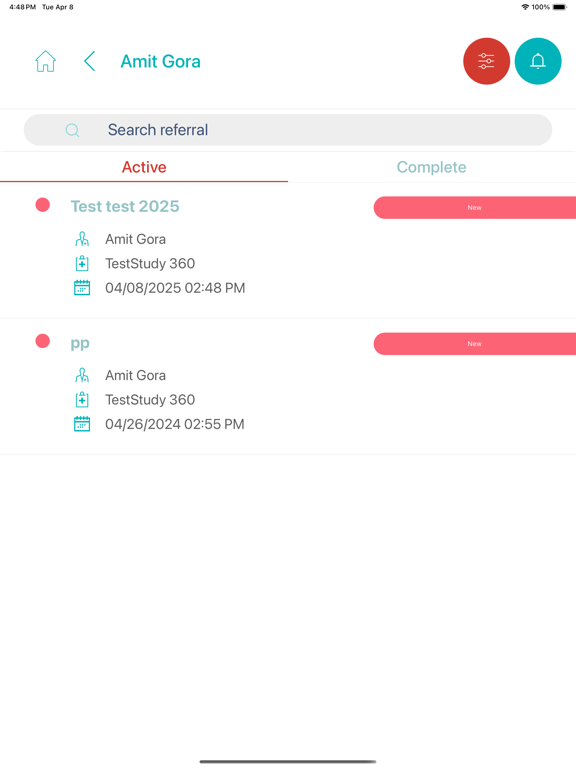Switch to the Active tab
Viewport: 576px width, 768px height.
pos(144,167)
